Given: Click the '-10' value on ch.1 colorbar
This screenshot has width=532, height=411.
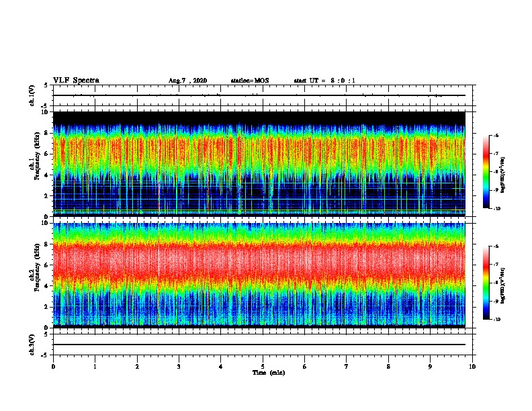Looking at the screenshot, I should point(496,209).
